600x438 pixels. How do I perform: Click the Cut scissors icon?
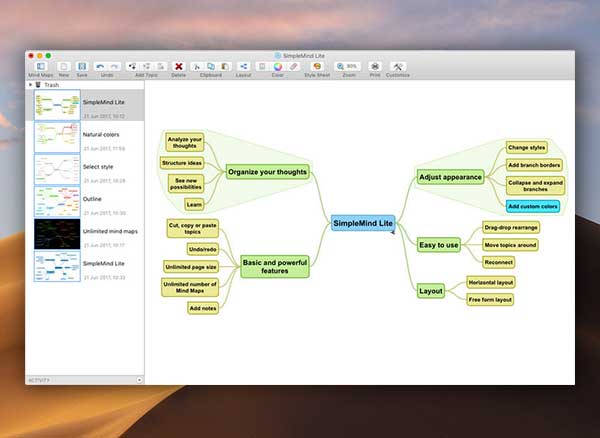197,67
